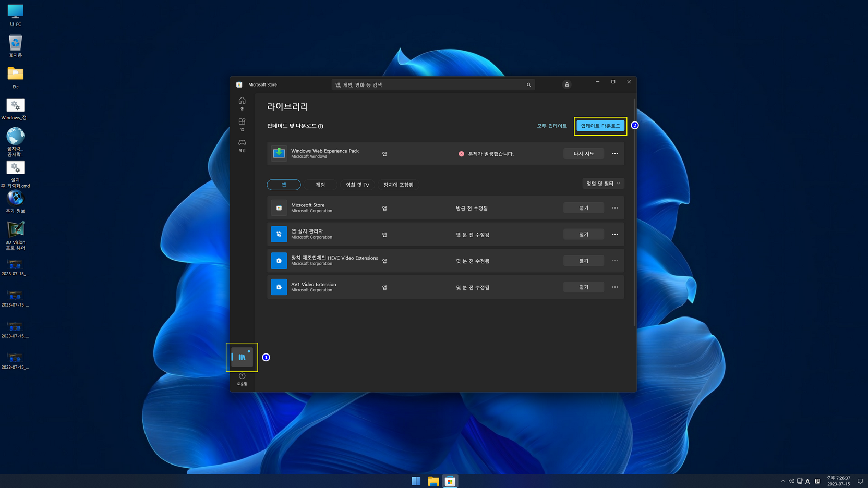This screenshot has height=488, width=868.
Task: Select the 장치에 포함됨 filter tab
Action: (x=399, y=185)
